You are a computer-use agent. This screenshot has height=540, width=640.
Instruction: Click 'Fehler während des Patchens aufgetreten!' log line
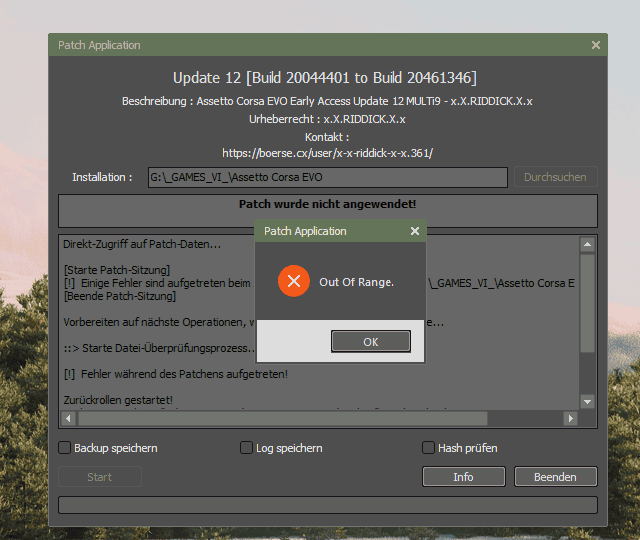tap(176, 374)
